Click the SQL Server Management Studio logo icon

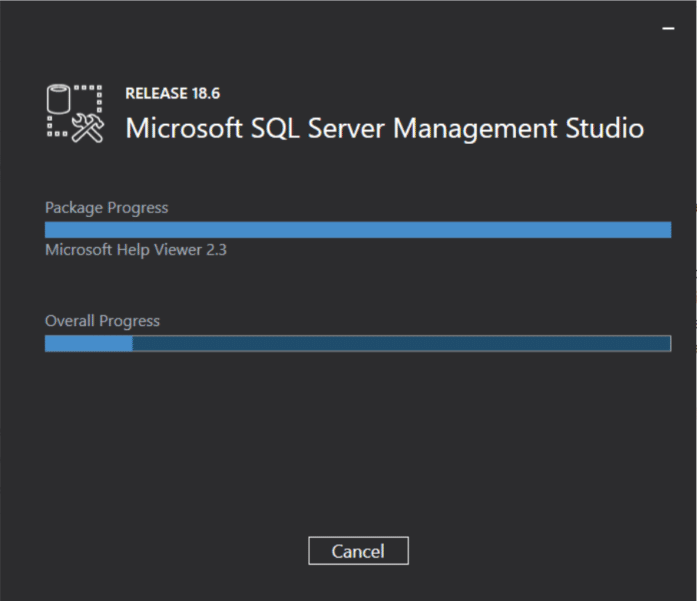75,114
